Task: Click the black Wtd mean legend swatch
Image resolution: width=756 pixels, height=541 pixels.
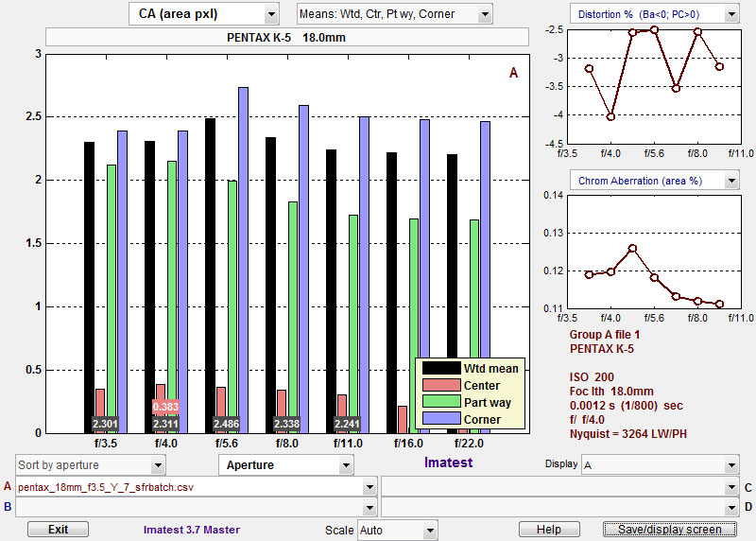Action: [x=441, y=368]
